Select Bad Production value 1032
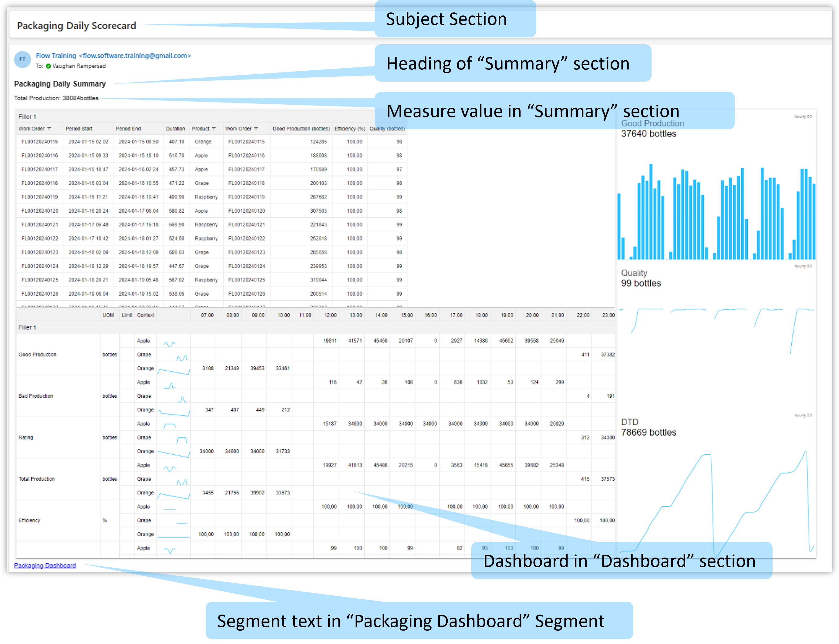Viewport: 839px width, 644px height. tap(482, 382)
